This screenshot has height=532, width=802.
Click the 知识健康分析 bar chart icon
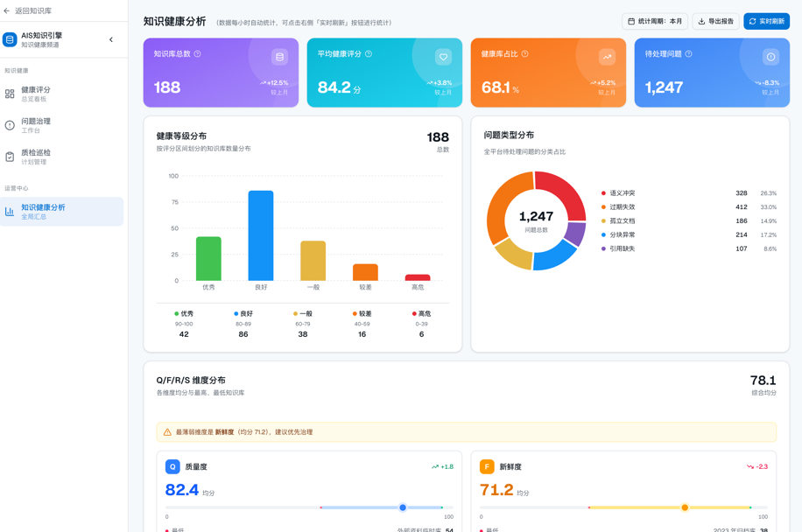point(10,211)
